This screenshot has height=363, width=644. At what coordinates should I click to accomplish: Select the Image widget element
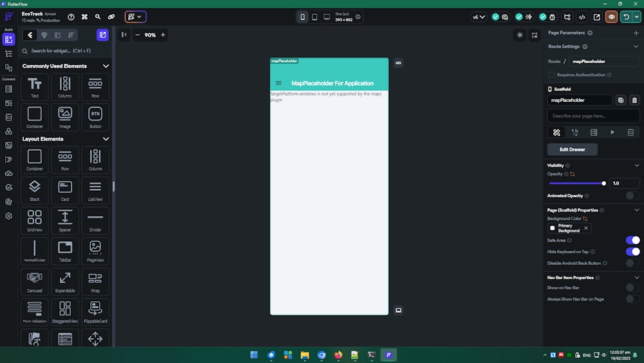point(65,117)
